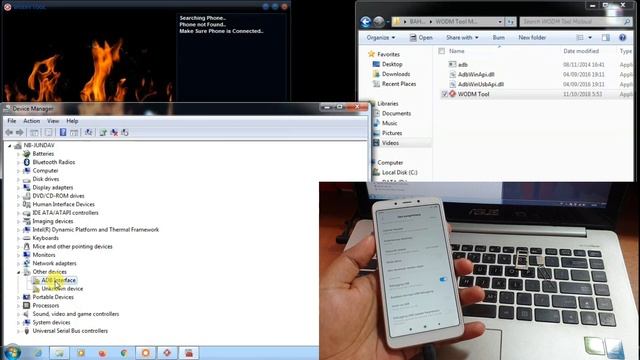
Task: Click Explorer Back navigation button
Action: (x=366, y=21)
